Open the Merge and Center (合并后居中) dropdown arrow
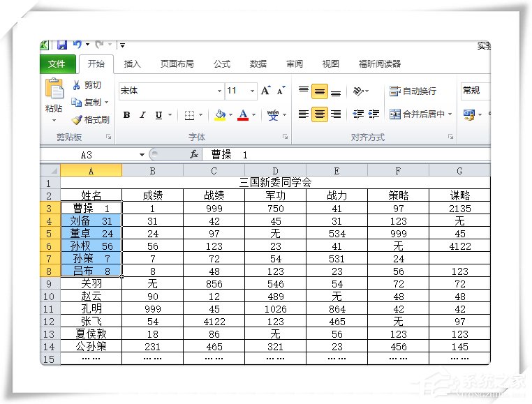The image size is (532, 404). 450,114
